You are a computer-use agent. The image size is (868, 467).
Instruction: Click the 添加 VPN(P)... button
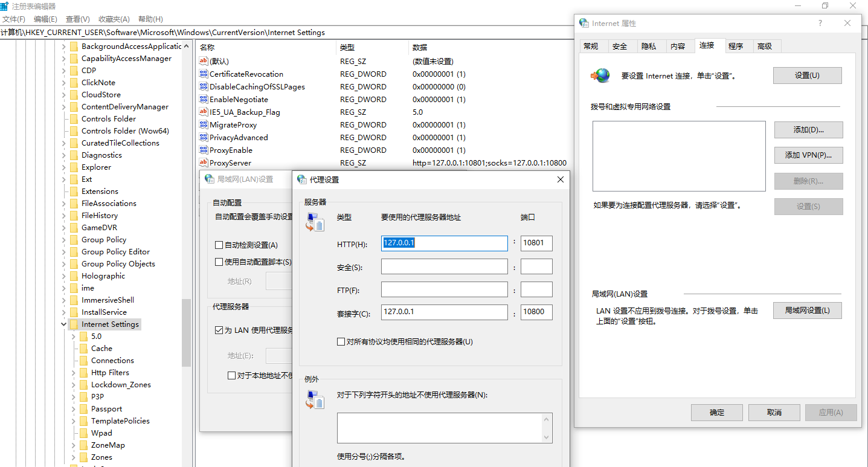[x=808, y=155]
